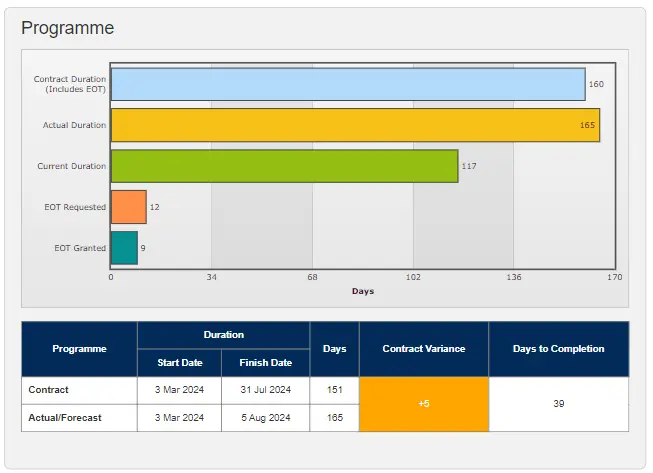653x473 pixels.
Task: Click the teal EOT Granted bar
Action: (124, 248)
